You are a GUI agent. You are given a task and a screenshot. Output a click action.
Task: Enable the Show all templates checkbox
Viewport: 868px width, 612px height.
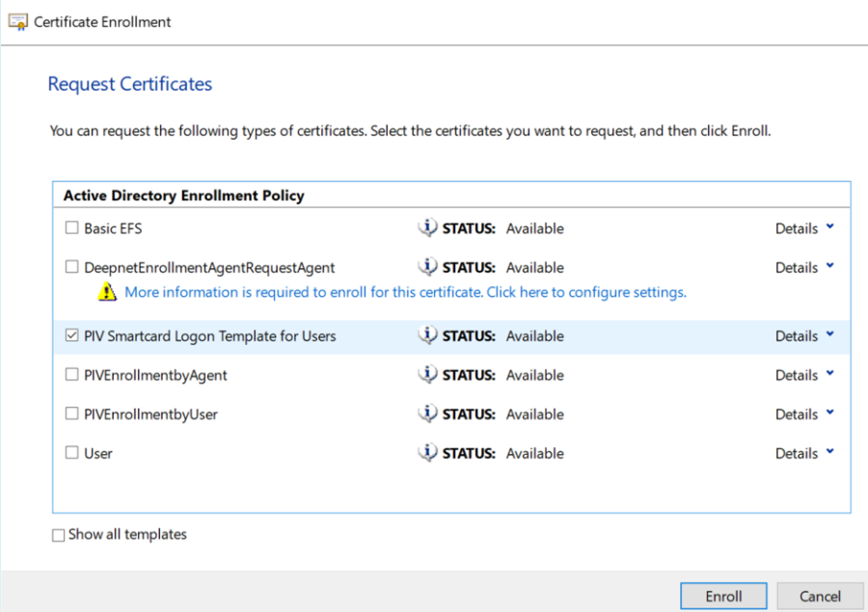tap(59, 535)
